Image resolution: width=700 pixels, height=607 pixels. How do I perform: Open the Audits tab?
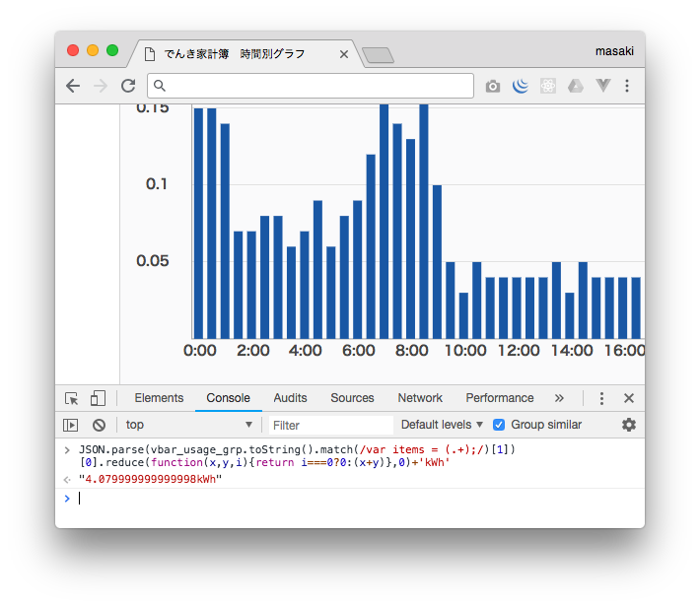tap(290, 398)
